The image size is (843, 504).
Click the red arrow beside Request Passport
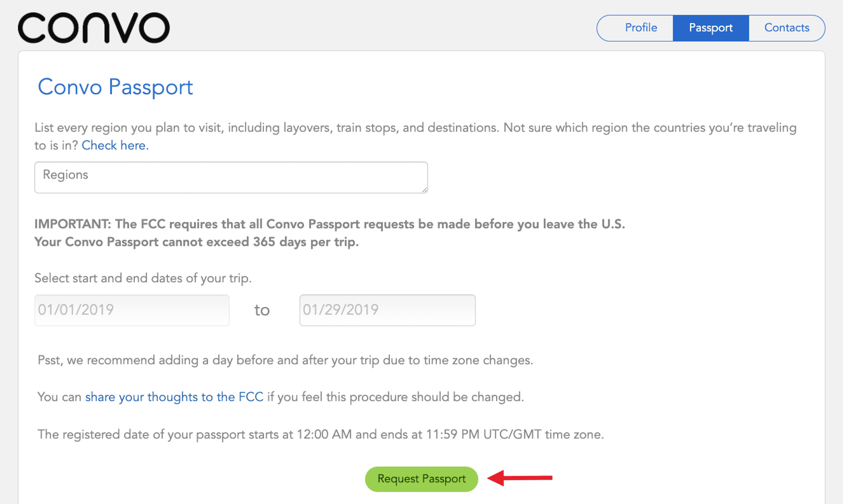point(519,478)
